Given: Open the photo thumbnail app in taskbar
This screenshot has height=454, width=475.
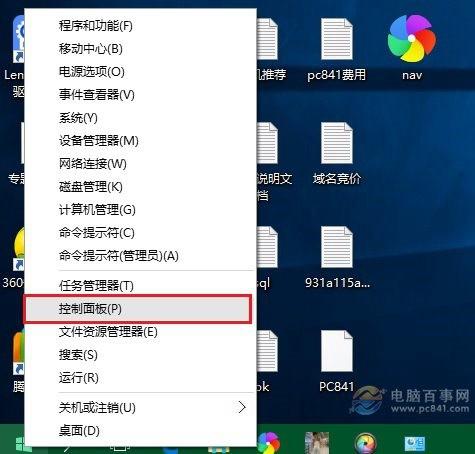Looking at the screenshot, I should tap(317, 443).
